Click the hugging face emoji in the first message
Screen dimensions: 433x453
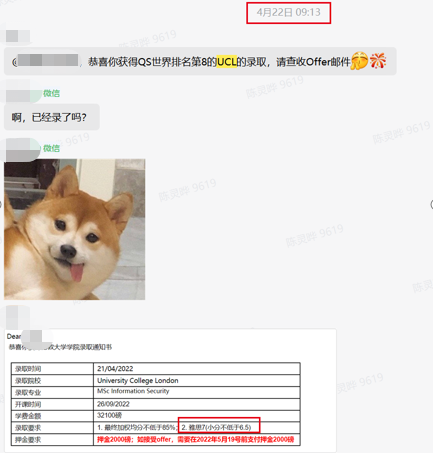tap(359, 61)
